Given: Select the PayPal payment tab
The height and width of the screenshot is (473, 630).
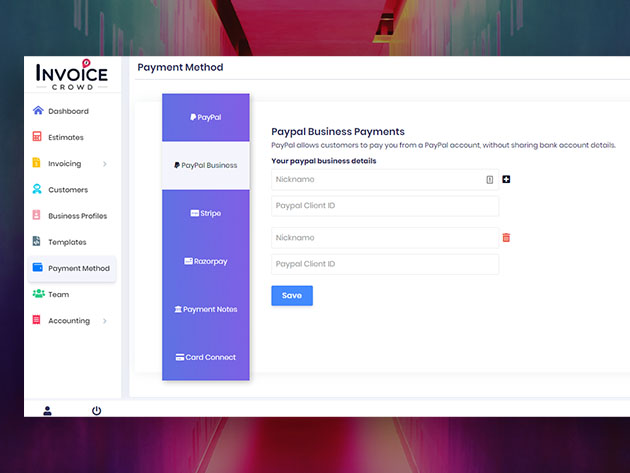Looking at the screenshot, I should pyautogui.click(x=206, y=117).
